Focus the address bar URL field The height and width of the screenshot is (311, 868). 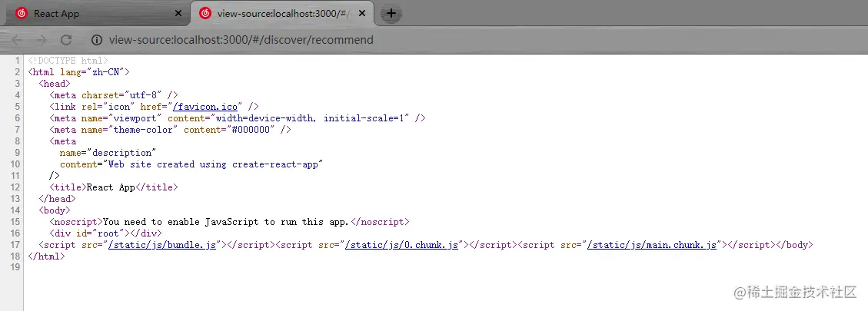(x=241, y=40)
